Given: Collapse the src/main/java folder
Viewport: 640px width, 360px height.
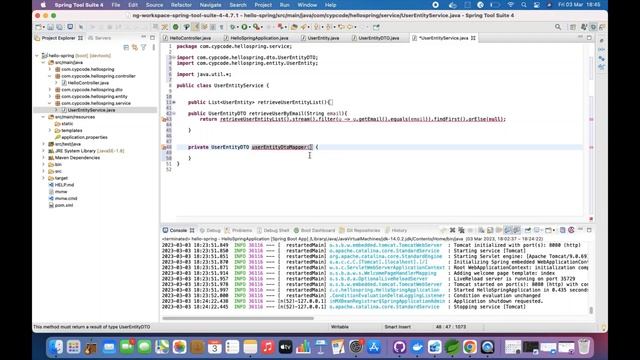Looking at the screenshot, I should point(44,62).
